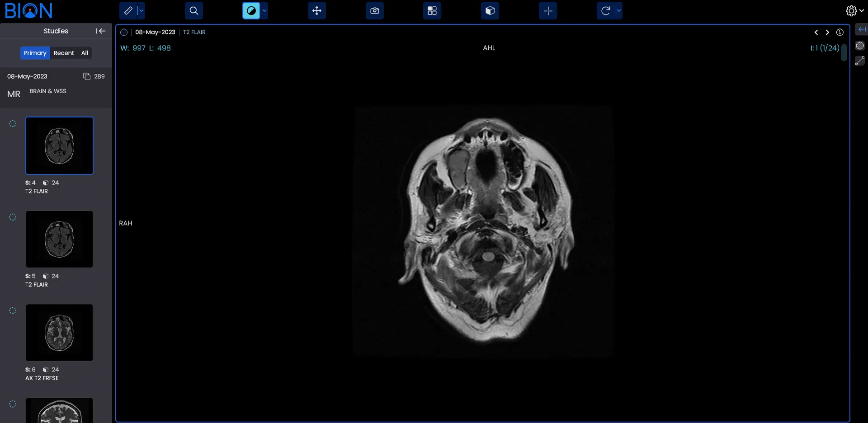Switch to the All studies tab
868x423 pixels.
pos(85,53)
